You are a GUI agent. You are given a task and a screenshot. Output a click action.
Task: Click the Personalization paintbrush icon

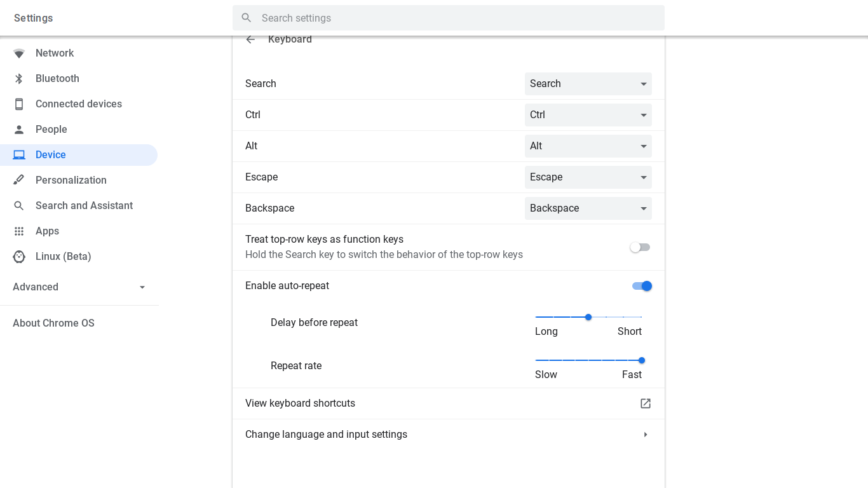pos(19,180)
